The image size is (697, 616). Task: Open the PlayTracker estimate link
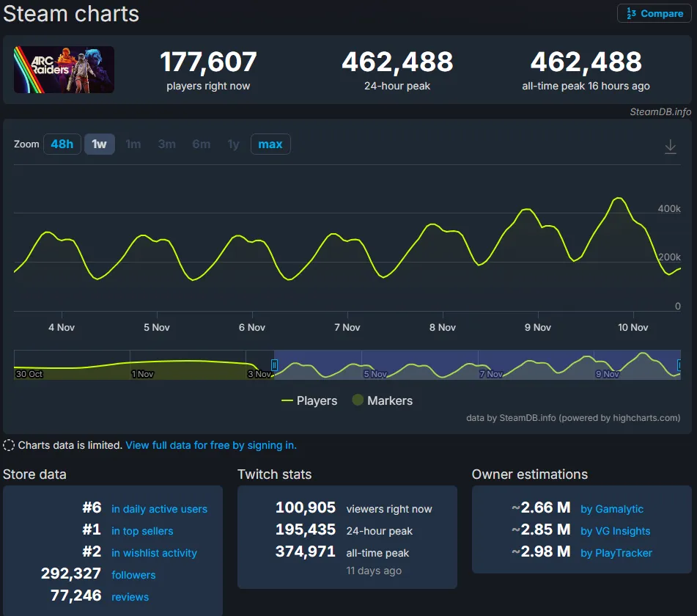616,553
